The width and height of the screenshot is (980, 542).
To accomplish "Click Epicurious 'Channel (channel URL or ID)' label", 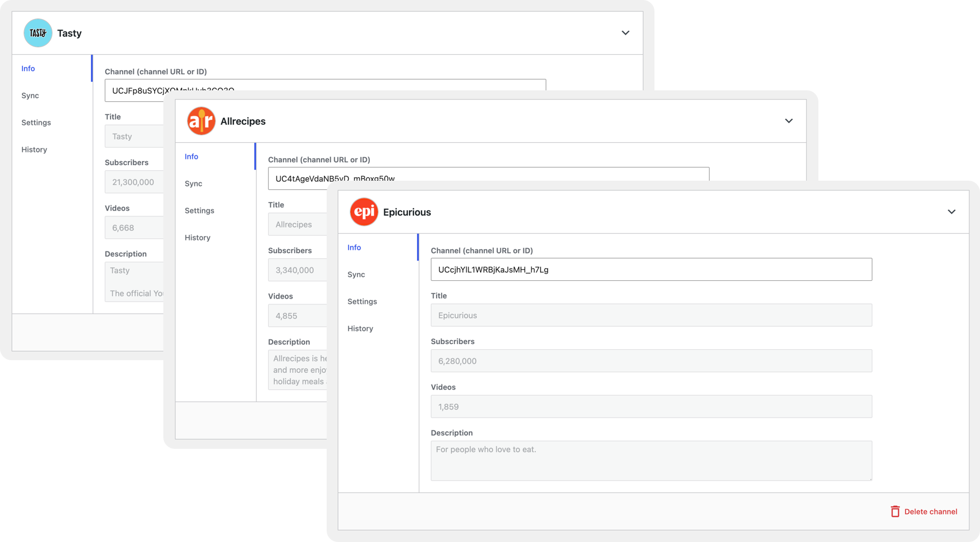I will (482, 250).
